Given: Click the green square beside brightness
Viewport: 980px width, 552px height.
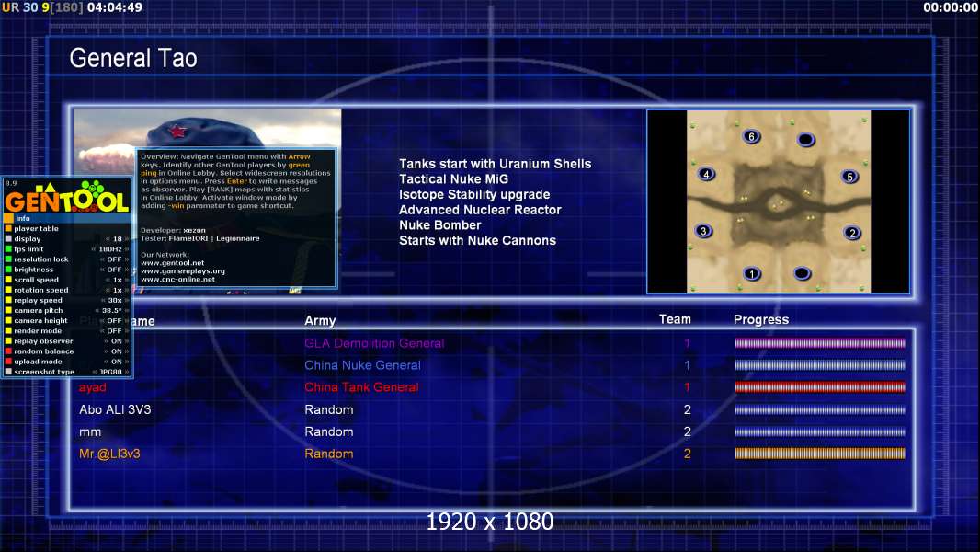Looking at the screenshot, I should [9, 270].
